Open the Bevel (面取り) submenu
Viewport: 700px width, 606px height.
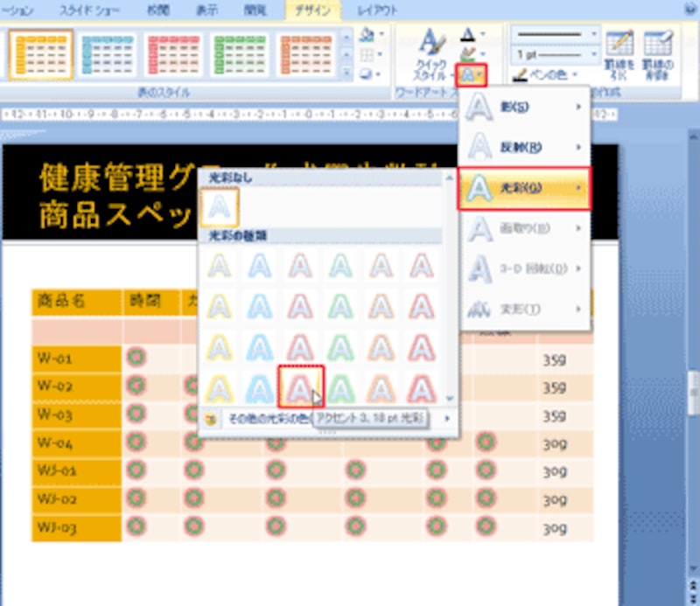pos(524,228)
